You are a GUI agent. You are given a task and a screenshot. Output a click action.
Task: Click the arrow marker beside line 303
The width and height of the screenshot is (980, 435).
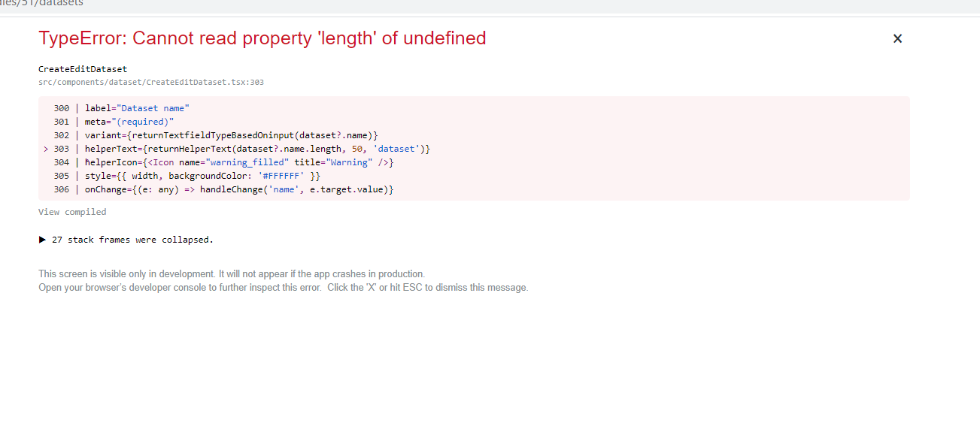pyautogui.click(x=45, y=148)
